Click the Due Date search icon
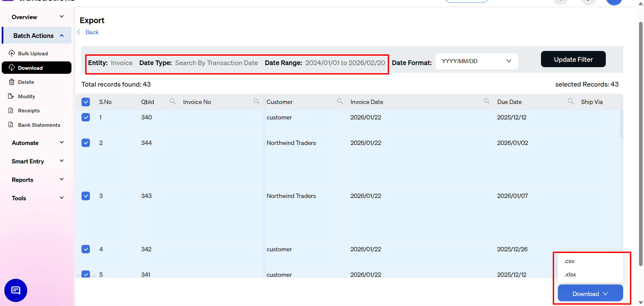 (x=571, y=101)
